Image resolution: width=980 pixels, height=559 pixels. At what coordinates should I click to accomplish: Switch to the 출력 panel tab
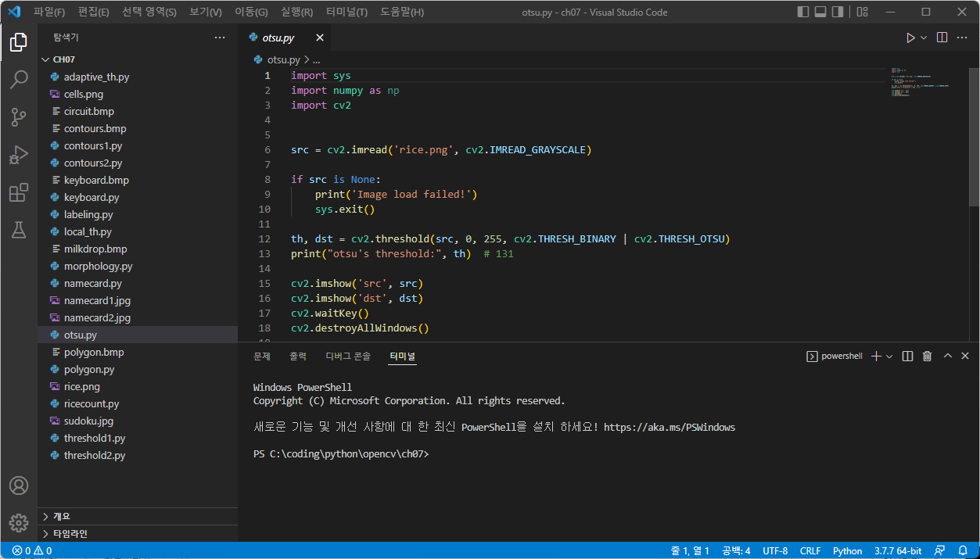[x=298, y=356]
